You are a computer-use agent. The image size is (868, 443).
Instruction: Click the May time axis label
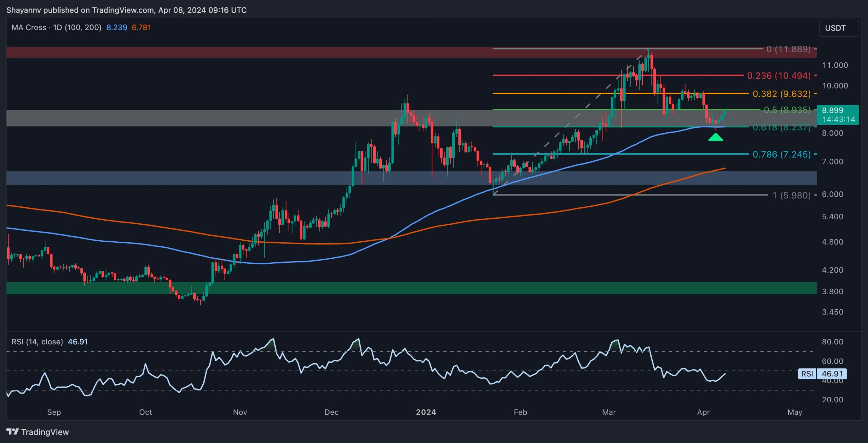(795, 412)
